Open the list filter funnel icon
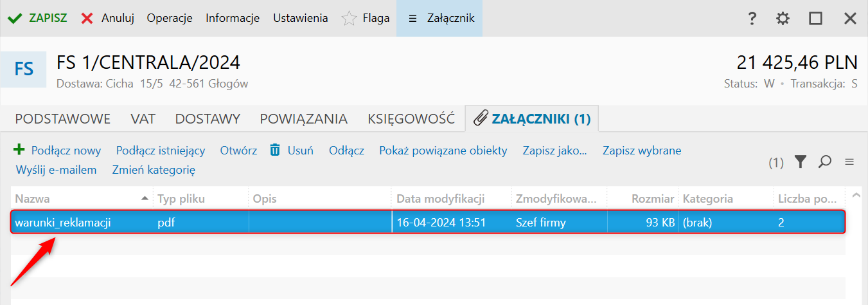 pos(800,162)
